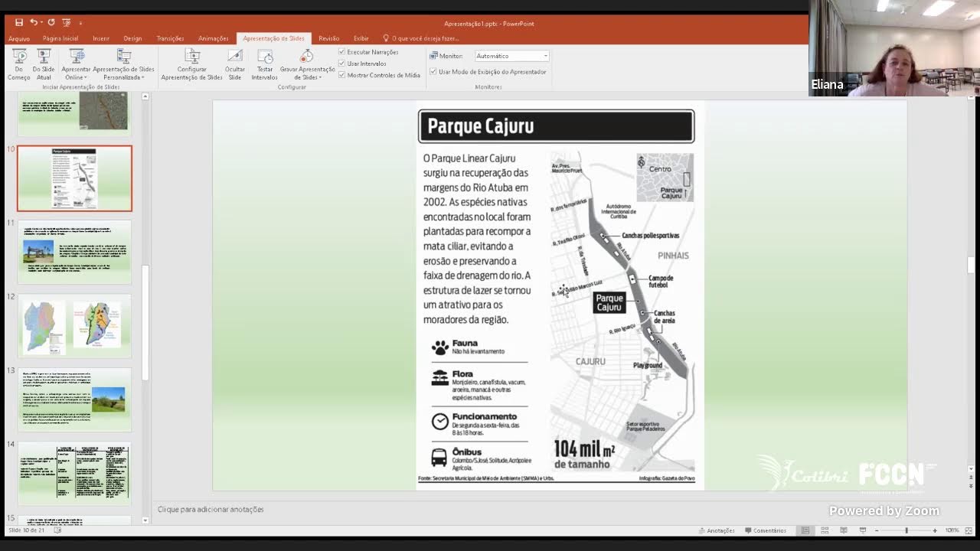Open Apresentar Online options
Image resolution: width=980 pixels, height=551 pixels.
point(76,65)
